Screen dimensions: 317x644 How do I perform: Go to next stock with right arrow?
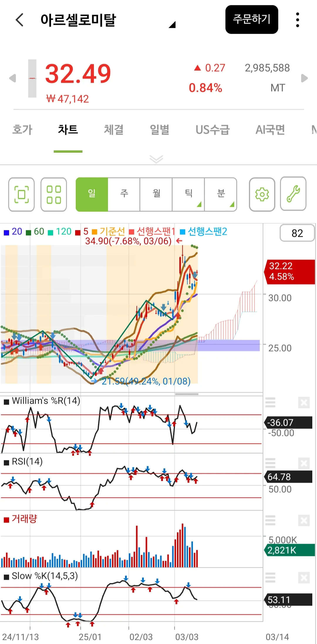[305, 78]
